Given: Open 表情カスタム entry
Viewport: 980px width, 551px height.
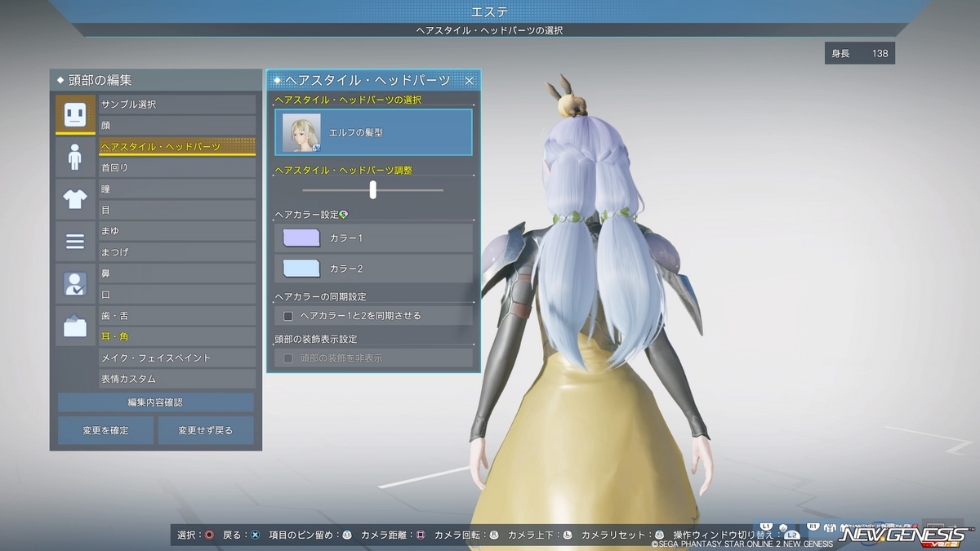Looking at the screenshot, I should click(x=177, y=379).
